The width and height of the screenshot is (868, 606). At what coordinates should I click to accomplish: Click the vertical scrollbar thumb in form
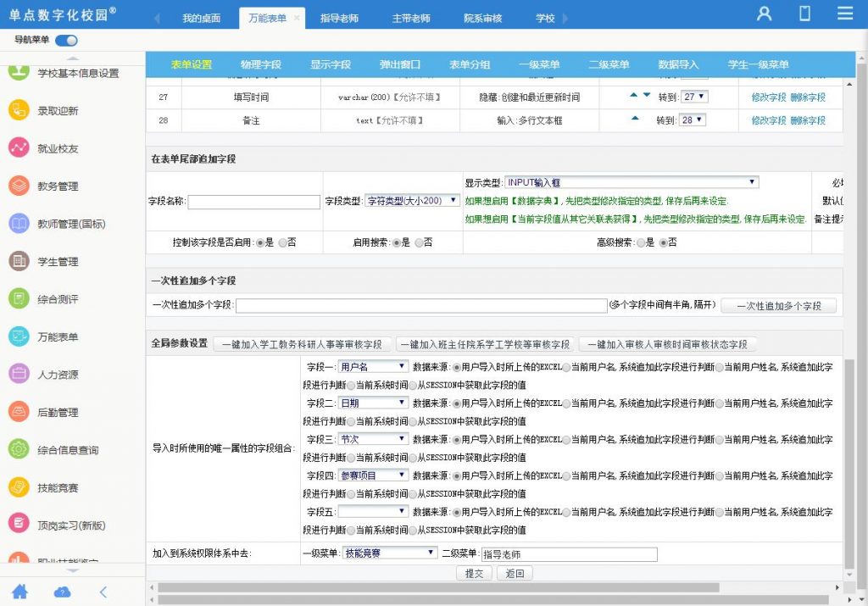[x=849, y=464]
